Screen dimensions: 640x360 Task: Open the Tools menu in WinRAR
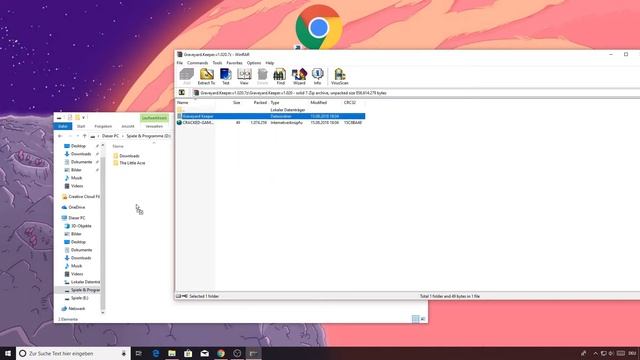click(x=217, y=63)
